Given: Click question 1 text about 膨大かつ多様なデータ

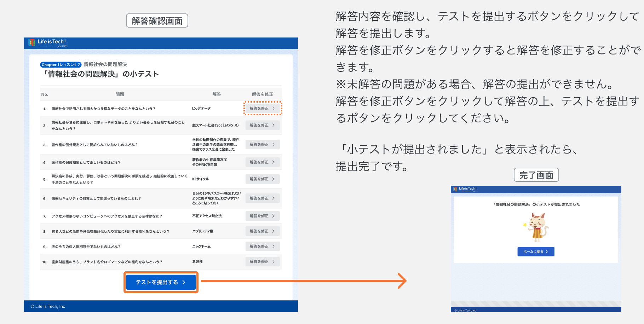Looking at the screenshot, I should pyautogui.click(x=104, y=109).
